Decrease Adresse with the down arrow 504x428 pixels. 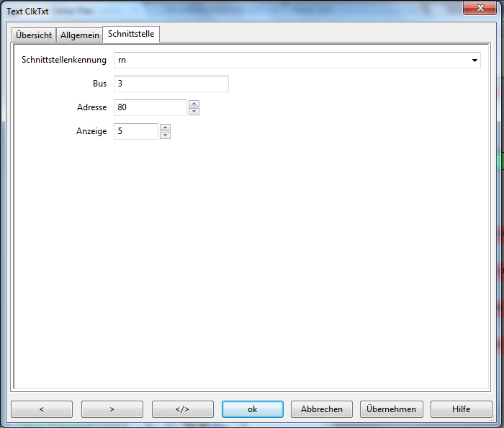click(x=194, y=112)
